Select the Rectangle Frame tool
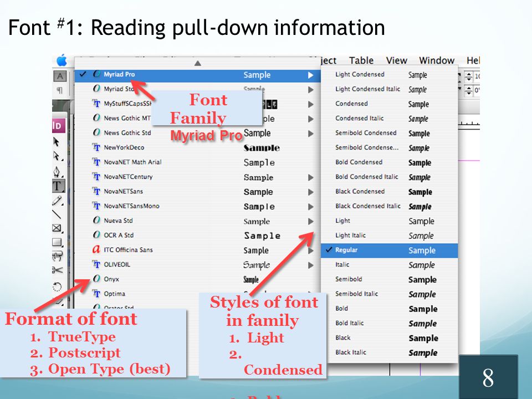This screenshot has height=399, width=532. 57,228
